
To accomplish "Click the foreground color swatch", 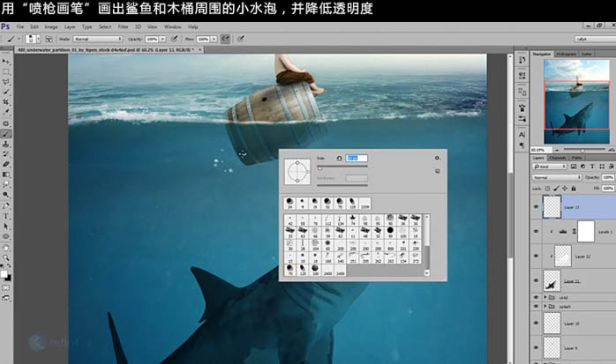I will point(4,274).
